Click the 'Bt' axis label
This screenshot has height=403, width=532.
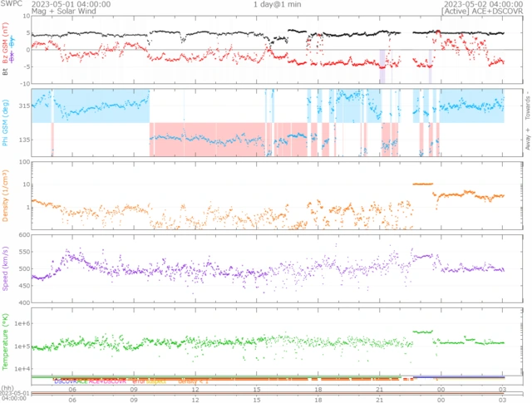(x=5, y=71)
